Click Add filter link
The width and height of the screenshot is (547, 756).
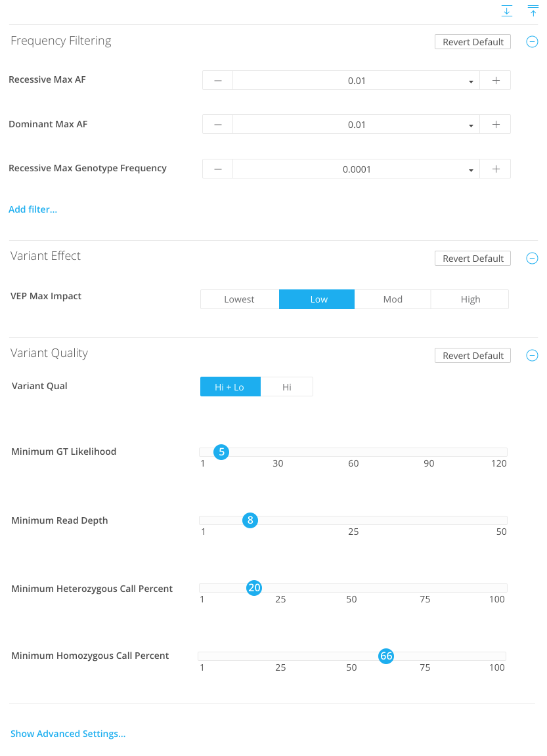point(33,209)
